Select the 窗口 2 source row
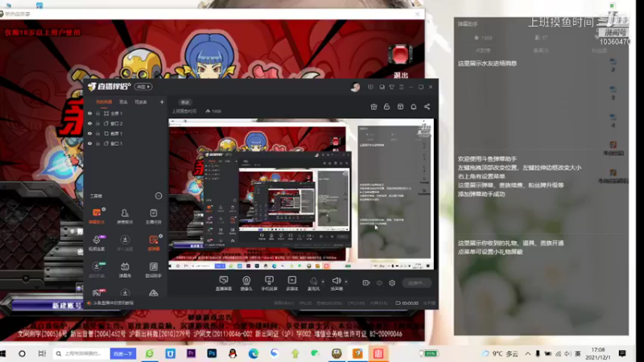The height and width of the screenshot is (362, 644). coord(126,124)
